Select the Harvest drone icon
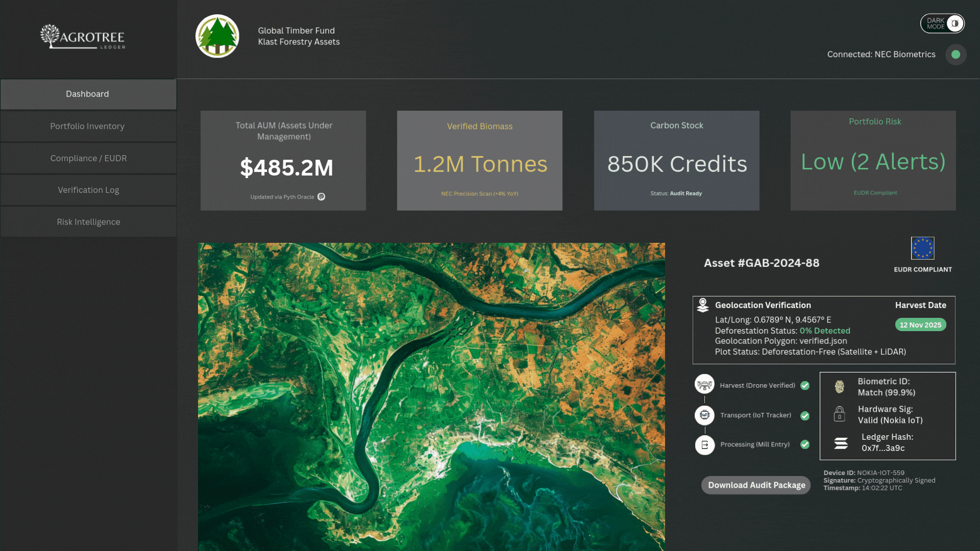The width and height of the screenshot is (980, 551). coord(705,385)
